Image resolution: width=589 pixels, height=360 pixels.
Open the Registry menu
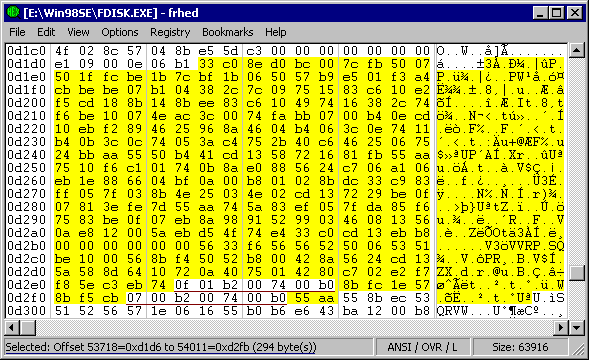click(x=170, y=32)
